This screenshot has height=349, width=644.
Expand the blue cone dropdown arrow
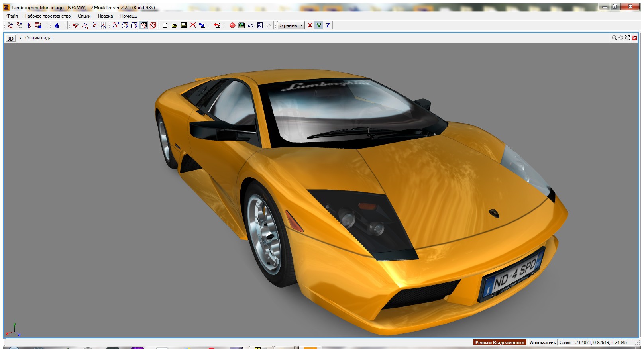click(x=65, y=25)
